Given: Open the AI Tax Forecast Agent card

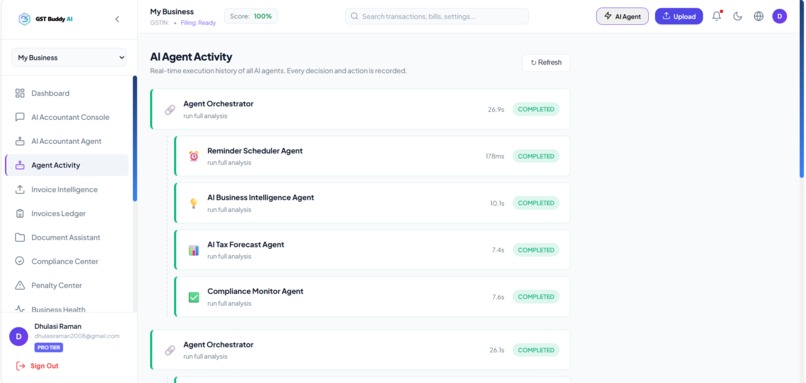Looking at the screenshot, I should (x=373, y=250).
